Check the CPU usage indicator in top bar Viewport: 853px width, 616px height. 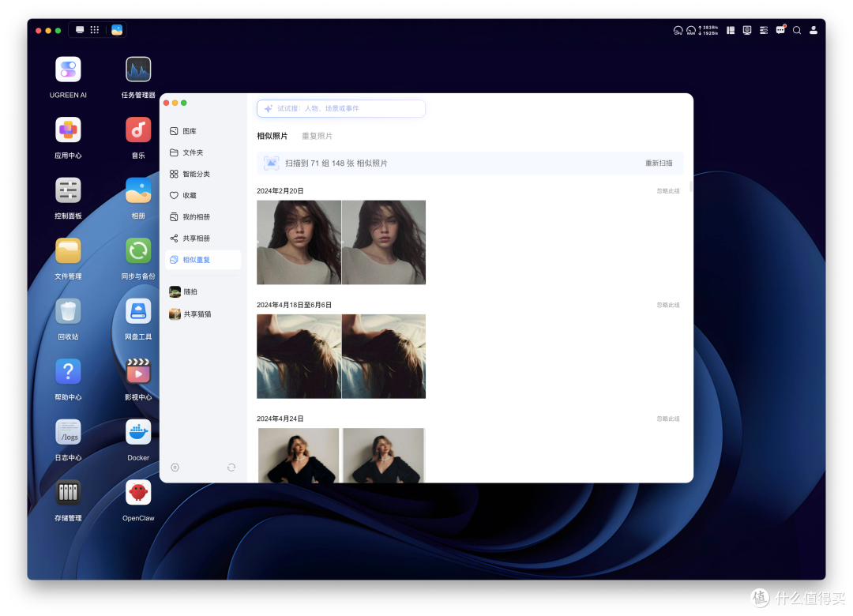point(678,31)
